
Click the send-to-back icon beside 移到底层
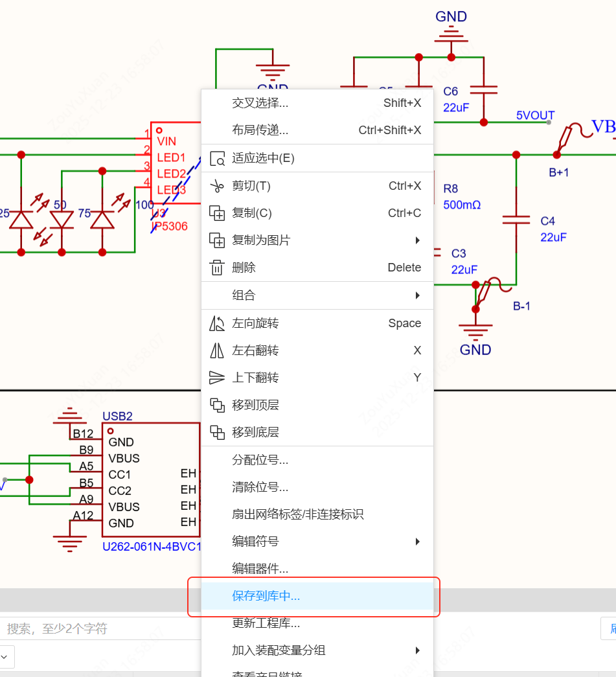pyautogui.click(x=217, y=432)
